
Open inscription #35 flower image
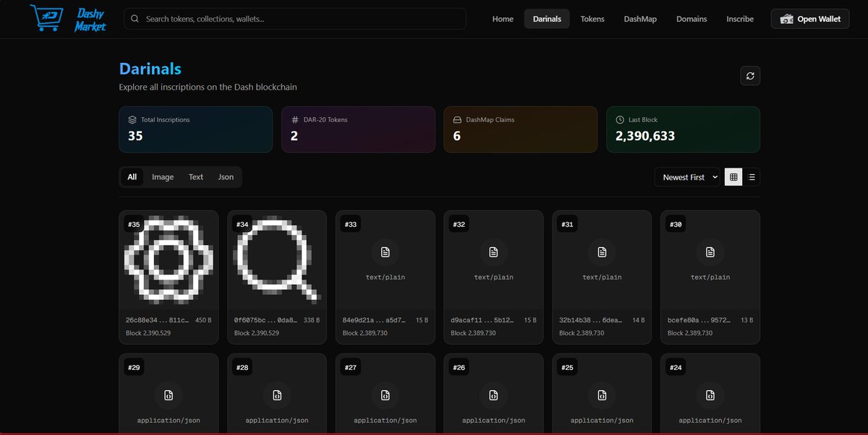169,260
